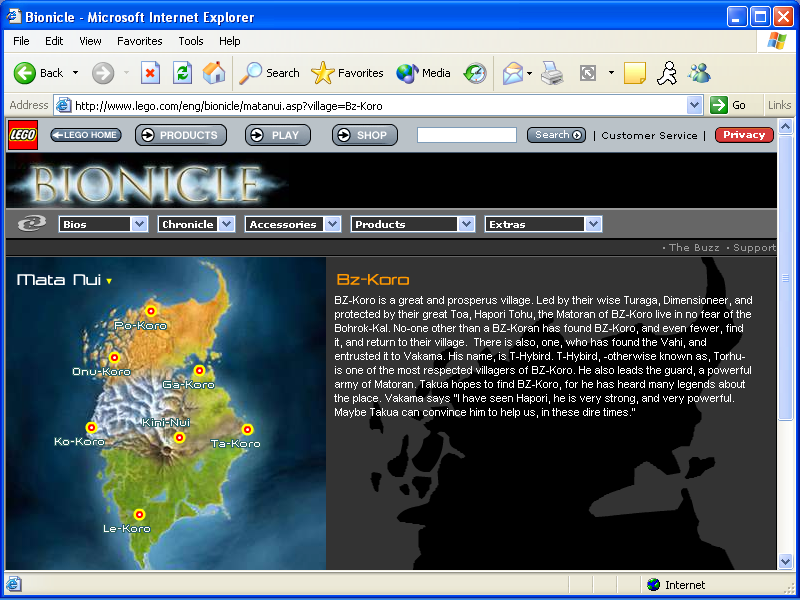Screen dimensions: 800x600
Task: Click the Links toolbar label
Action: coord(779,105)
